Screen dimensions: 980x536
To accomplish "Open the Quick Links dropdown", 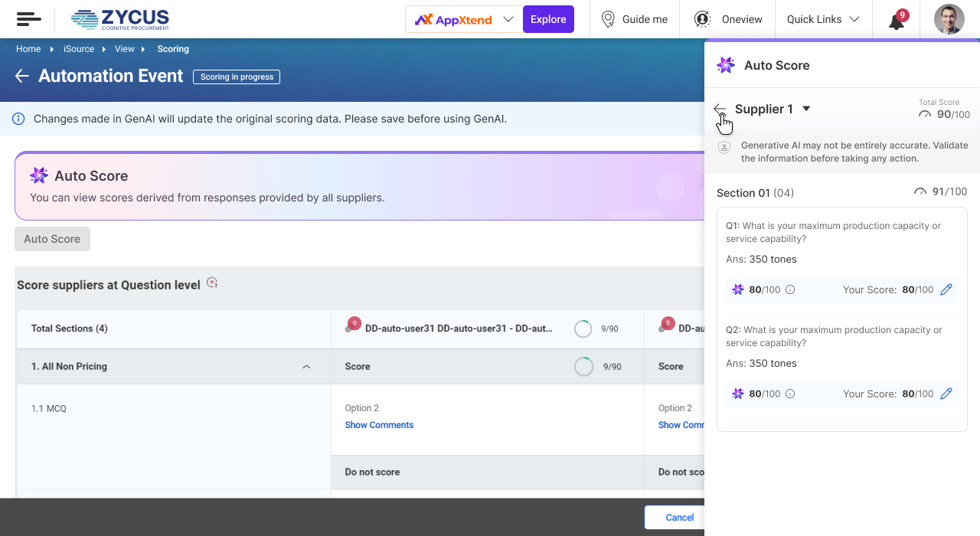I will (x=823, y=19).
